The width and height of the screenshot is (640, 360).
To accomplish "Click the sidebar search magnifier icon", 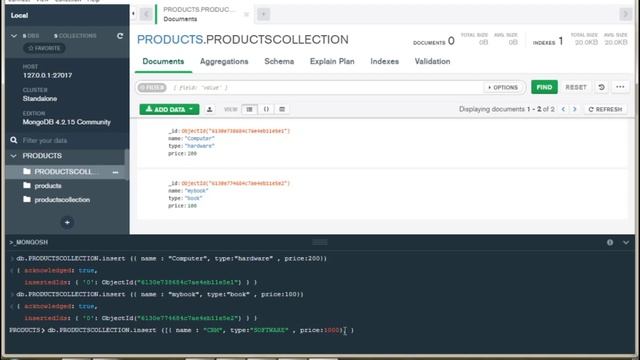I will point(14,140).
